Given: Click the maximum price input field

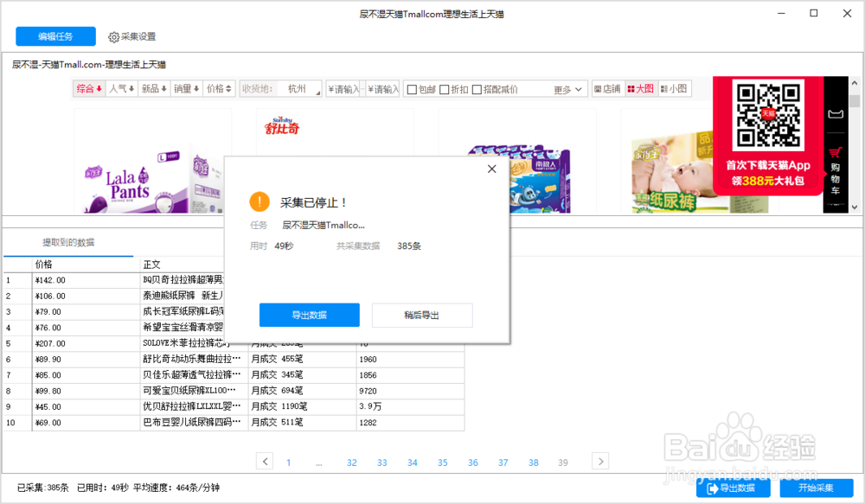Looking at the screenshot, I should click(382, 89).
